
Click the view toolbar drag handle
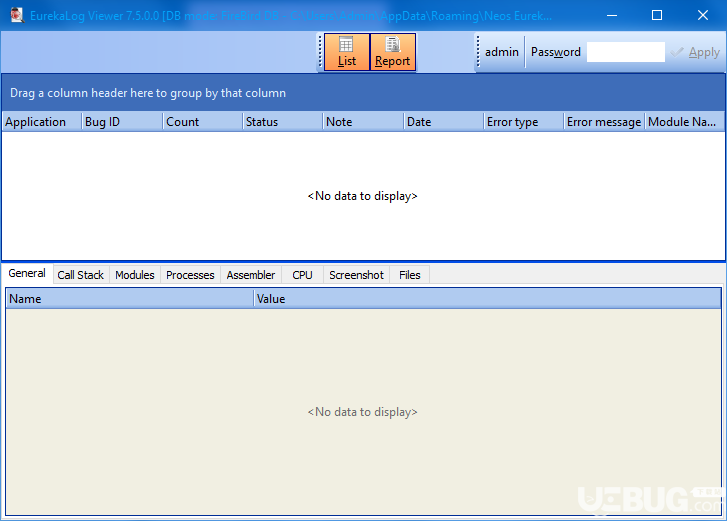[x=320, y=52]
